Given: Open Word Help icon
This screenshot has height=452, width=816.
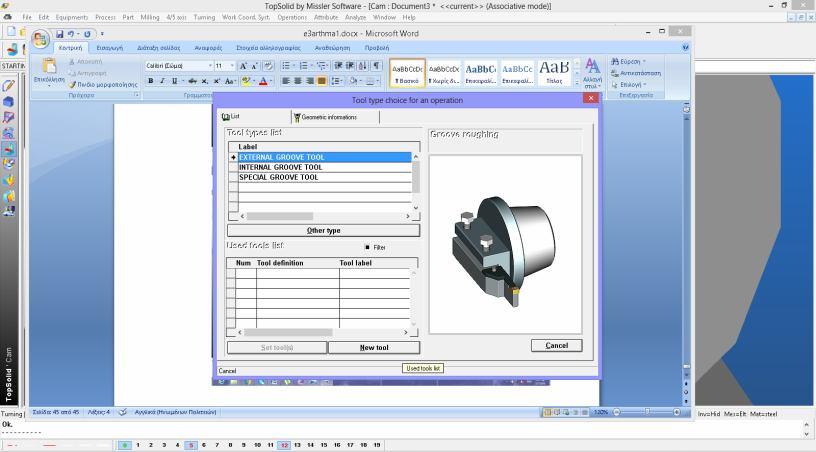Looking at the screenshot, I should 685,47.
